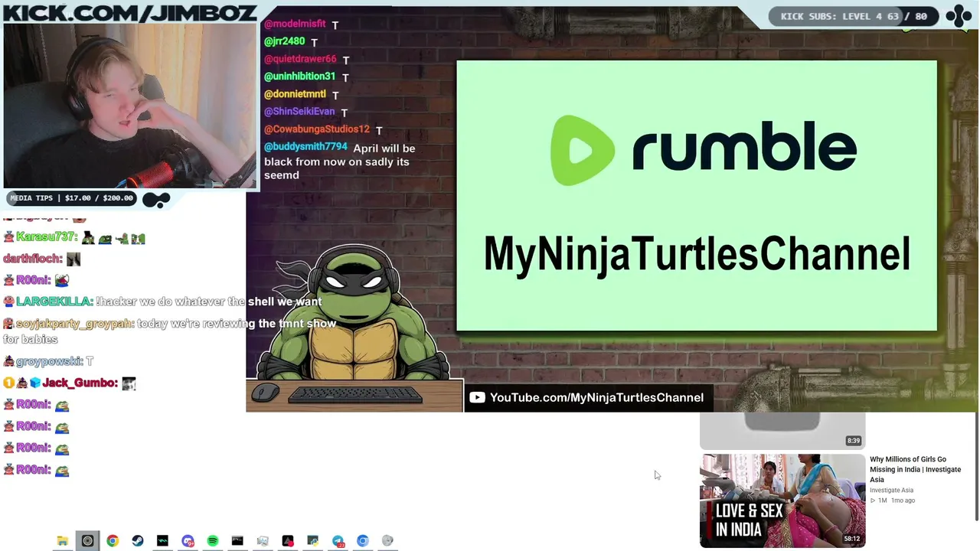Visit the Investigate Asia channel name

891,490
